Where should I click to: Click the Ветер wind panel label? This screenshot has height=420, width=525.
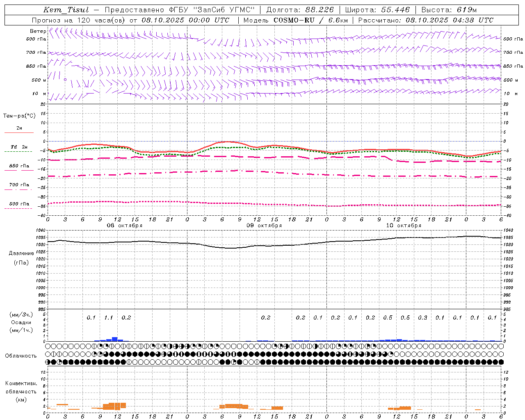pos(38,31)
